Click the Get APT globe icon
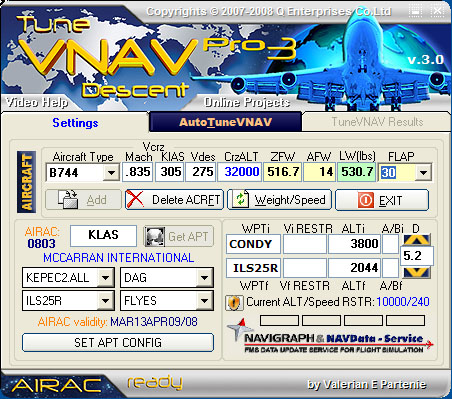Viewport: 452px width, 399px height. 154,237
